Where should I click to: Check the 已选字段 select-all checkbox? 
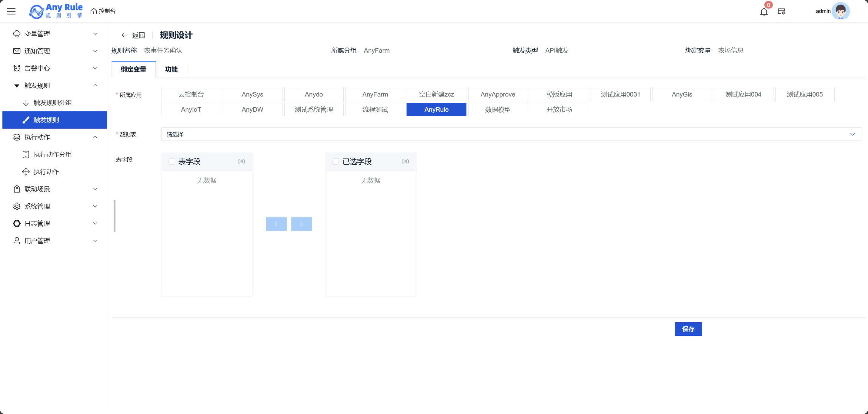[x=336, y=162]
